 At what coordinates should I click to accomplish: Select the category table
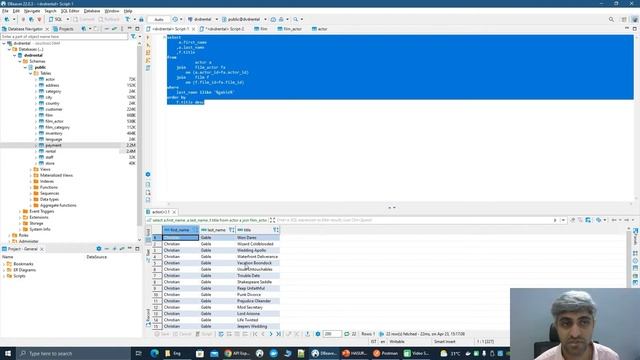tap(53, 91)
